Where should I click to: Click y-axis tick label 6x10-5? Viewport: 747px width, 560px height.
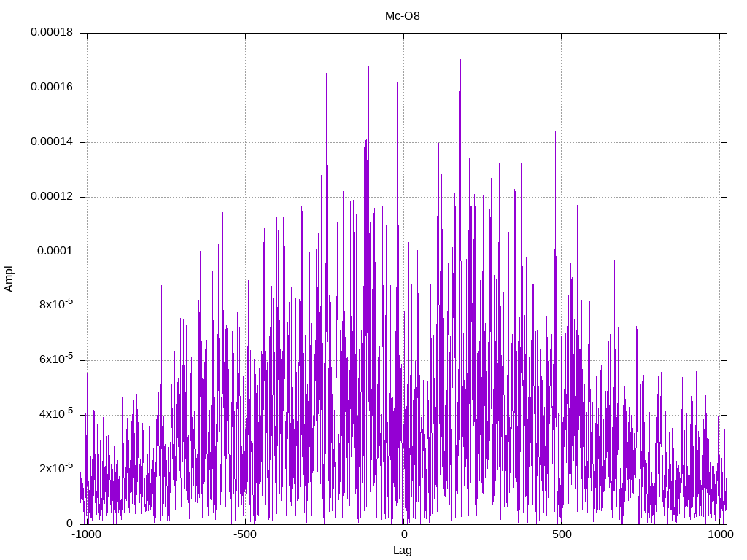56,359
